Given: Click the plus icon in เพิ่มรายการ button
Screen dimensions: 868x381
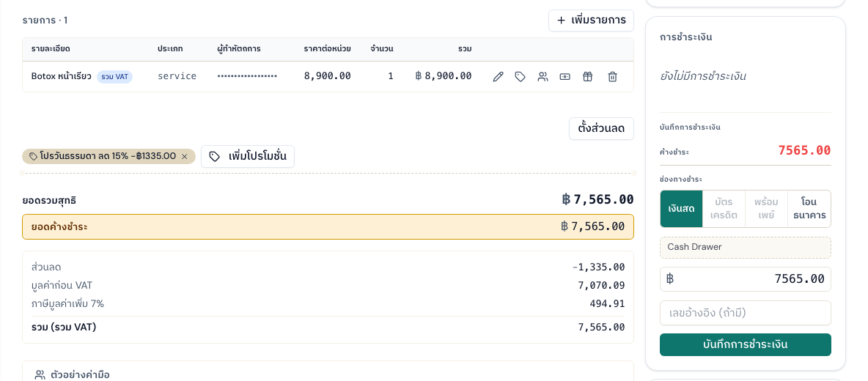Looking at the screenshot, I should pyautogui.click(x=562, y=21).
